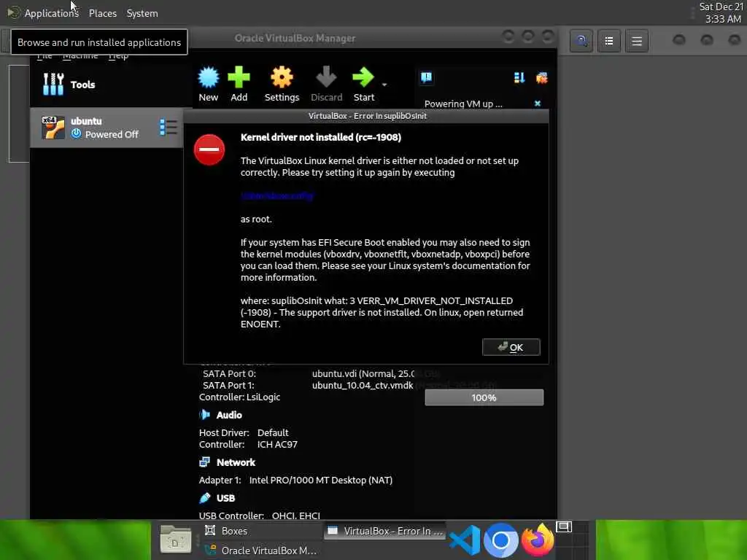Click the ubuntu x64 OS icon
This screenshot has width=747, height=560.
point(53,128)
